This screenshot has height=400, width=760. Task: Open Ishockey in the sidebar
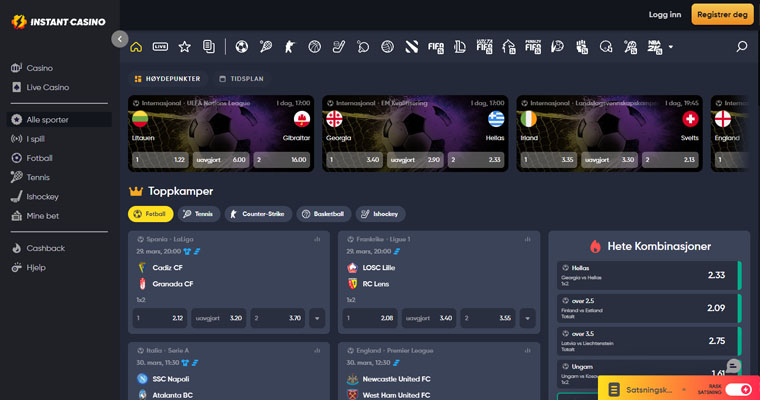[x=59, y=197]
